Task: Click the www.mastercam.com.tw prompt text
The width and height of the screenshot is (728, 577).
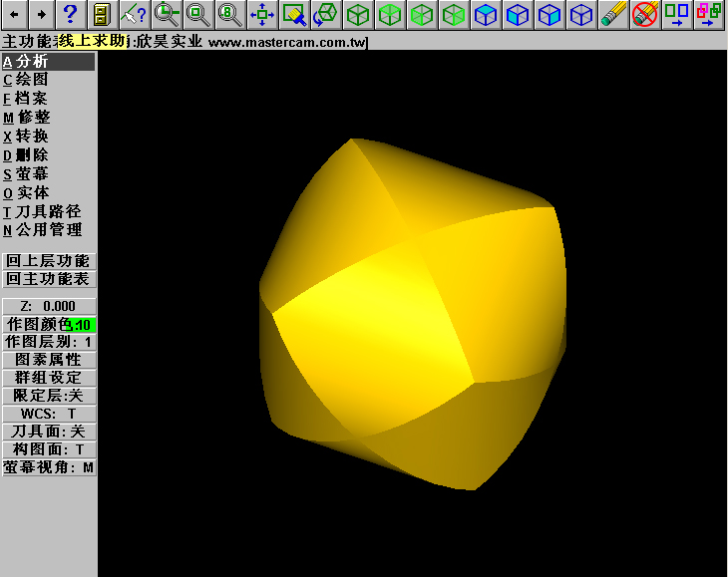Action: 287,42
